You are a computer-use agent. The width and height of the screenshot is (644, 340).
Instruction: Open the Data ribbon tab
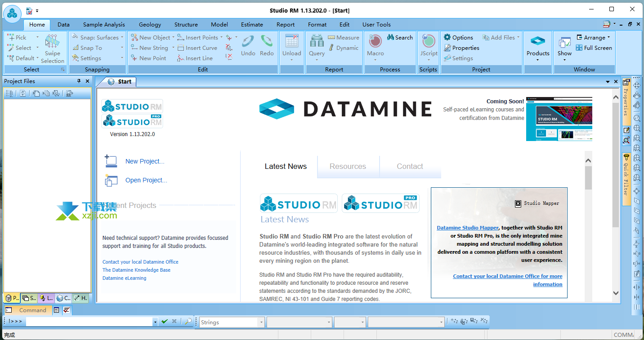[x=63, y=25]
